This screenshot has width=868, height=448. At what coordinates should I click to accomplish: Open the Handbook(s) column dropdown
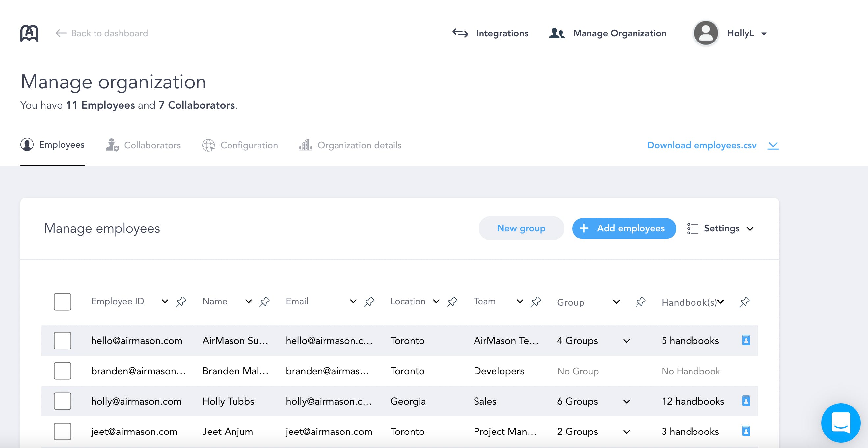(720, 302)
